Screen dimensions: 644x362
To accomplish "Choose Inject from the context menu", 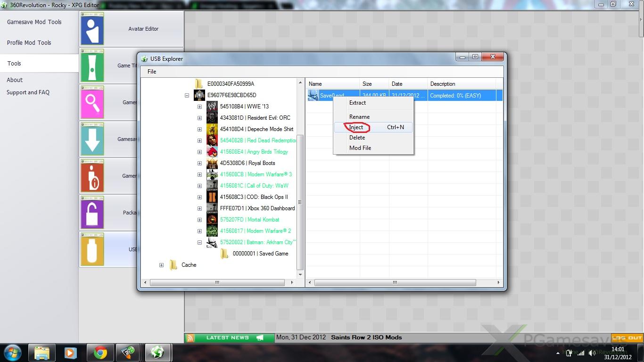I will pos(356,127).
